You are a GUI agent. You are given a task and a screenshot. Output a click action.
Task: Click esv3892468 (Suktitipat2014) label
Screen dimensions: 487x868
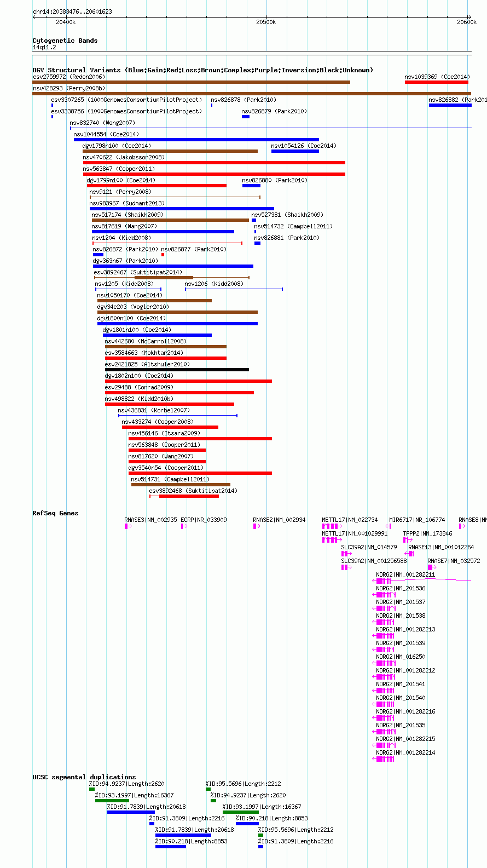[x=193, y=491]
